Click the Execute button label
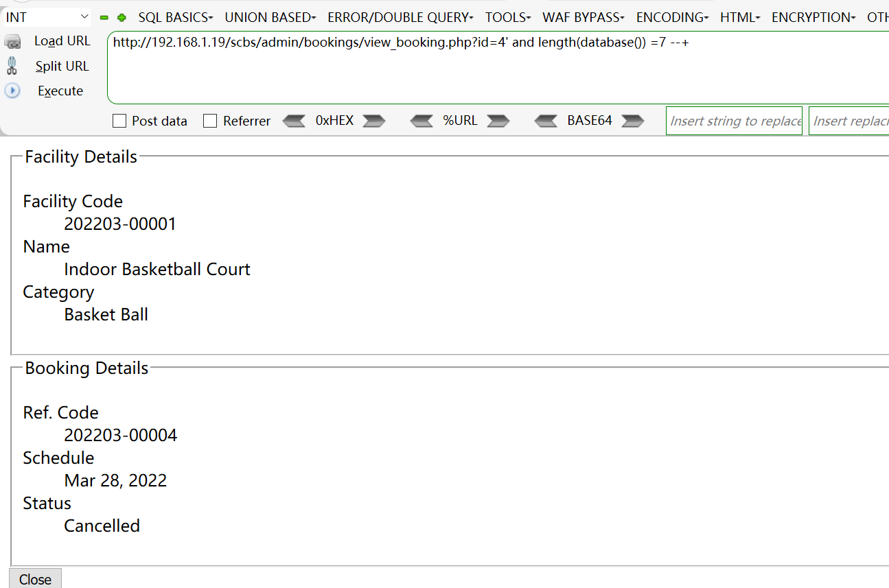The height and width of the screenshot is (588, 889). [x=60, y=91]
